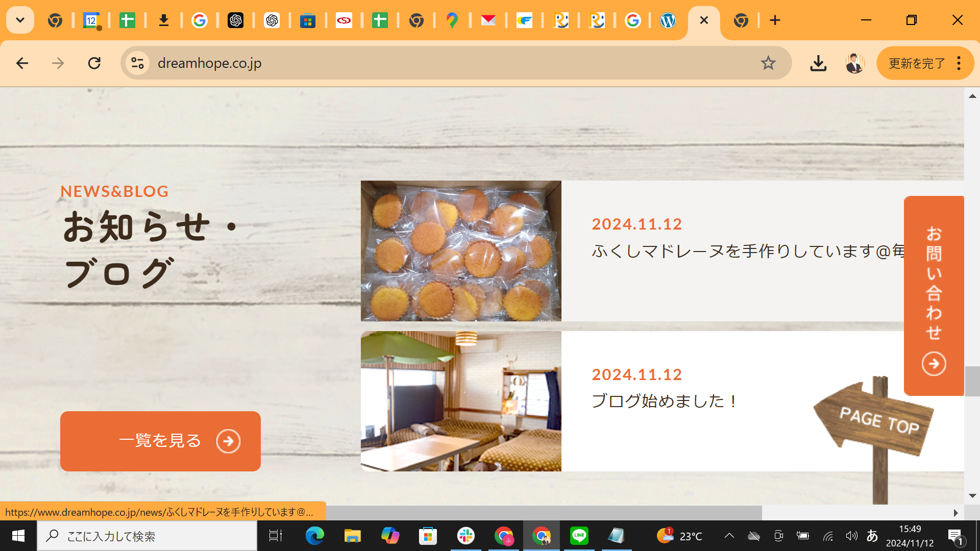Screen dimensions: 980x551
Task: Open Chrome downloads icon
Action: click(818, 63)
